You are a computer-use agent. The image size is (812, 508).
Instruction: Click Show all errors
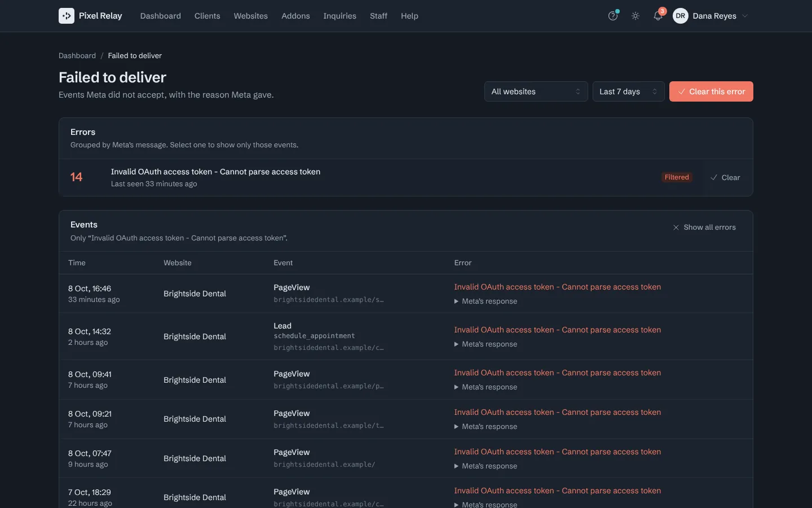click(x=704, y=227)
